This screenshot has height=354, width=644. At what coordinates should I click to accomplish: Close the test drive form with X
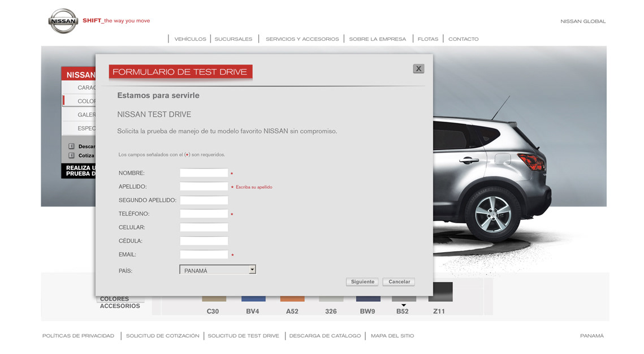tap(418, 68)
